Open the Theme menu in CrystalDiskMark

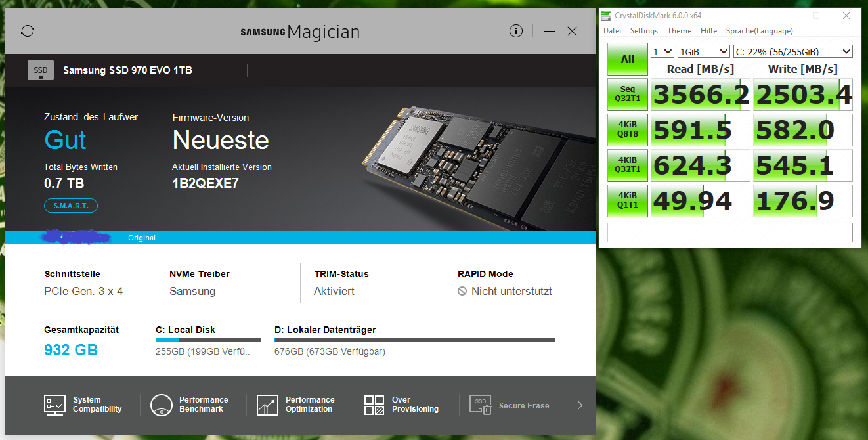click(679, 31)
